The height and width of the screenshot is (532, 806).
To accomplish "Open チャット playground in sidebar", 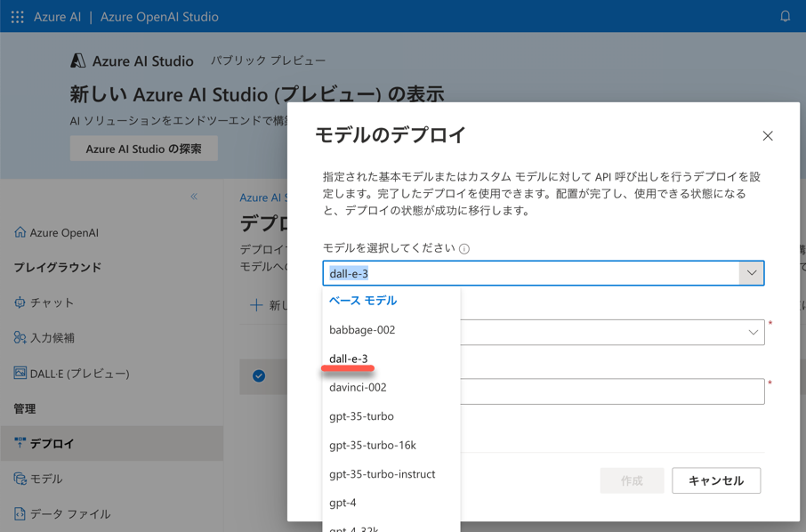I will pyautogui.click(x=52, y=302).
